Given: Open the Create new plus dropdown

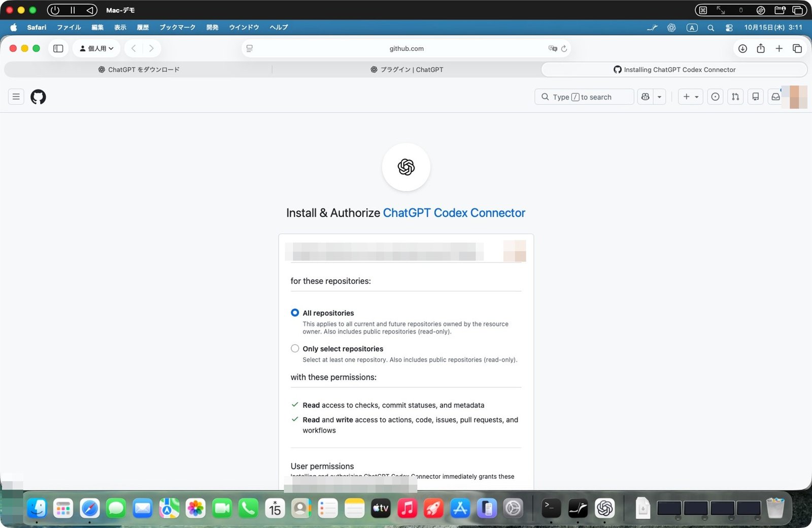Looking at the screenshot, I should coord(691,96).
